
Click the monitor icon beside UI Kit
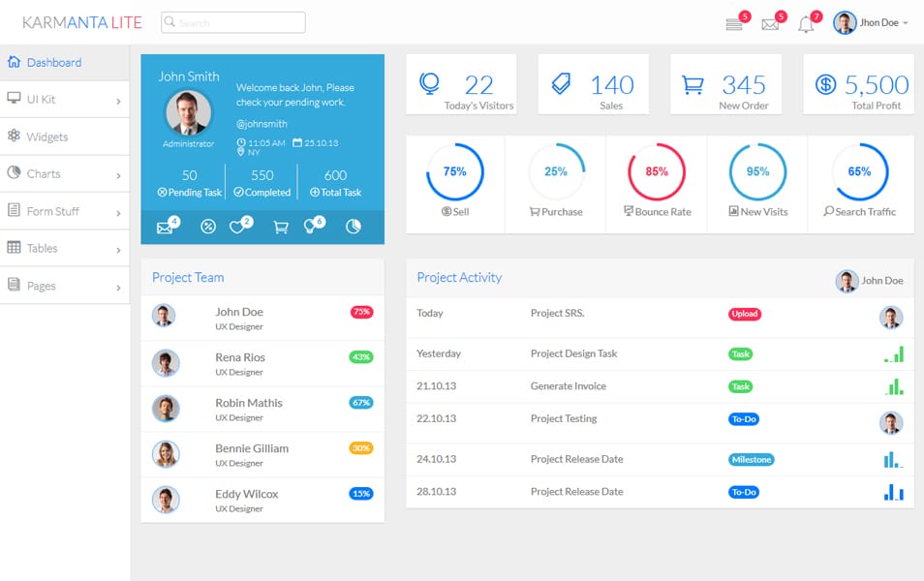click(14, 98)
